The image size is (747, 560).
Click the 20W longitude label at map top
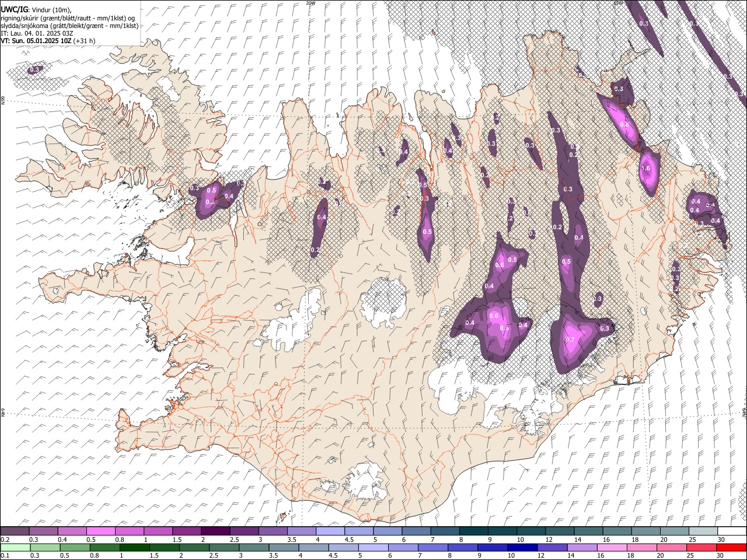(310, 3)
